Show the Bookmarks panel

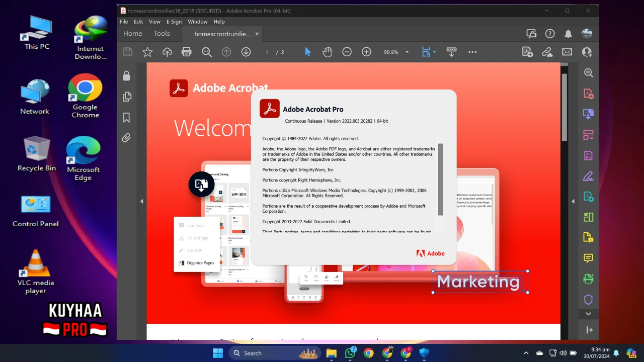point(126,117)
